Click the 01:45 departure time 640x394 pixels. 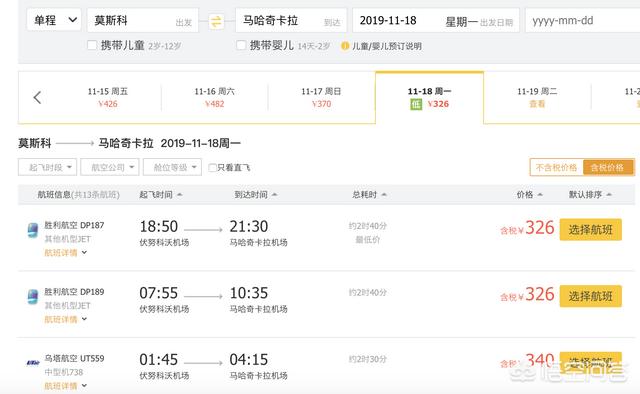click(159, 360)
